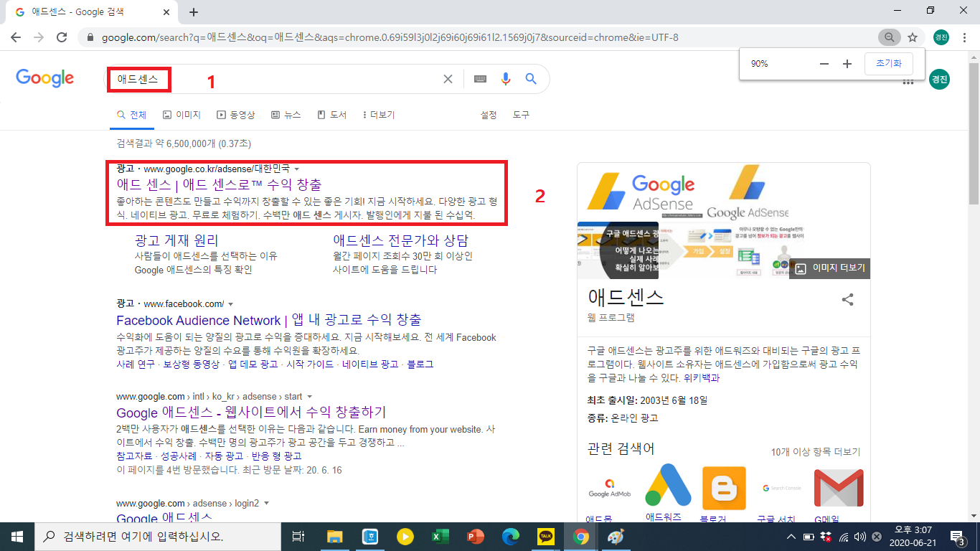Screen dimensions: 980x551
Task: Open the Chrome three-dot menu
Action: pos(965,37)
